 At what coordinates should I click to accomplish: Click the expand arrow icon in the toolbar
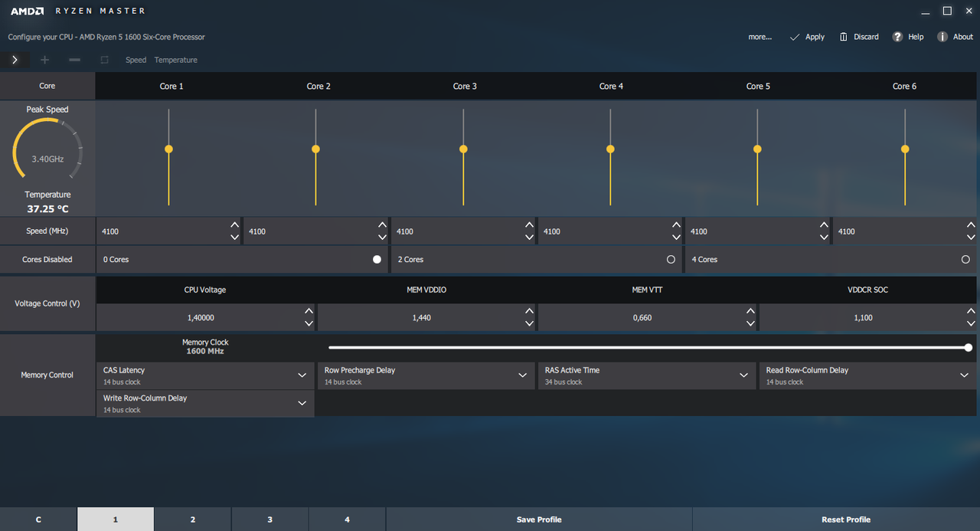coord(15,60)
